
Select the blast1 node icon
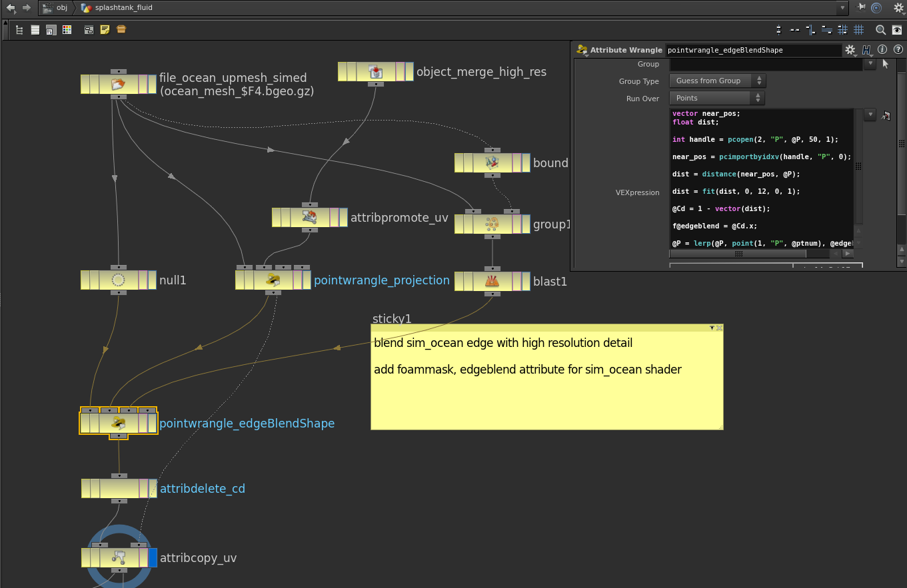pyautogui.click(x=492, y=281)
